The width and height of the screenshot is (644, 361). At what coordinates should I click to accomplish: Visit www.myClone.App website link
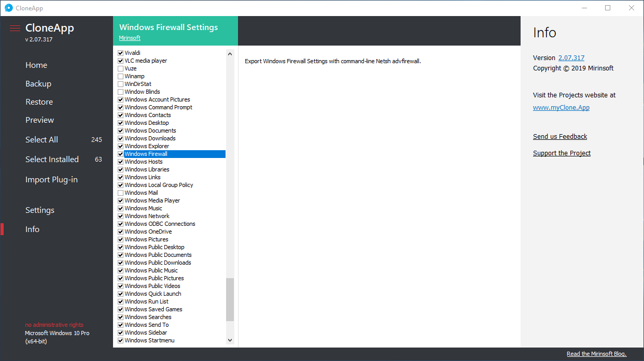click(561, 108)
